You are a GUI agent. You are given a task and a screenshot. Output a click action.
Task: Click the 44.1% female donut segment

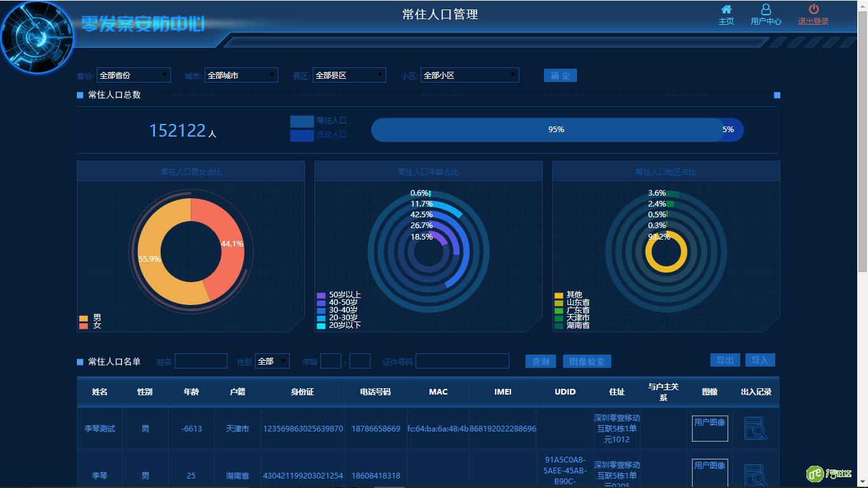point(231,244)
